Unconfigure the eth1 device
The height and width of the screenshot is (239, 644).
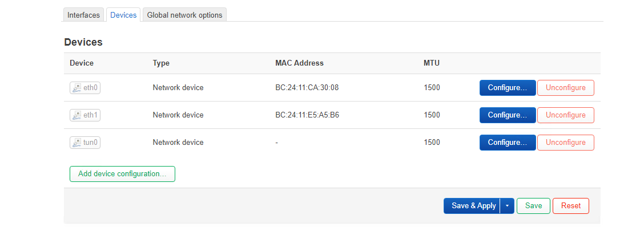tap(566, 115)
